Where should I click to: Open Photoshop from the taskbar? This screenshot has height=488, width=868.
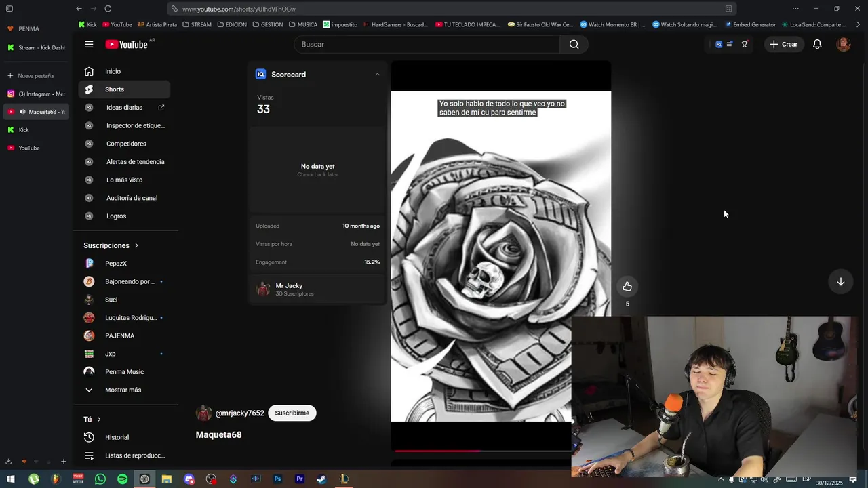pos(277,479)
